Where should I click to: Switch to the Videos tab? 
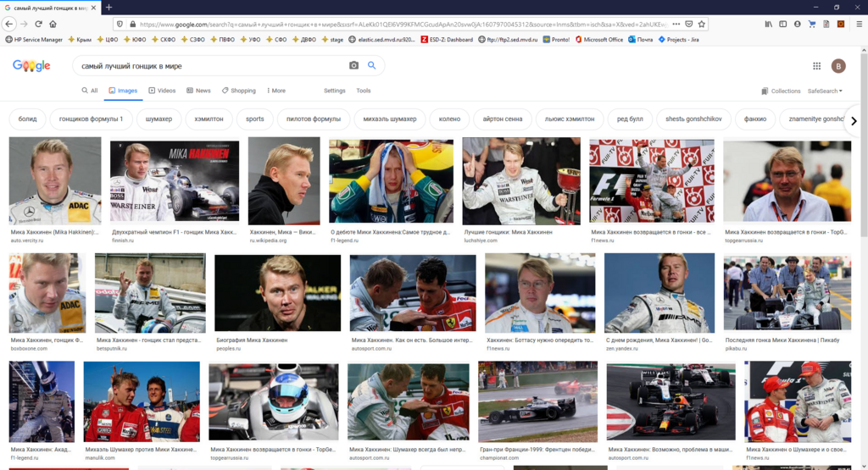(x=162, y=91)
